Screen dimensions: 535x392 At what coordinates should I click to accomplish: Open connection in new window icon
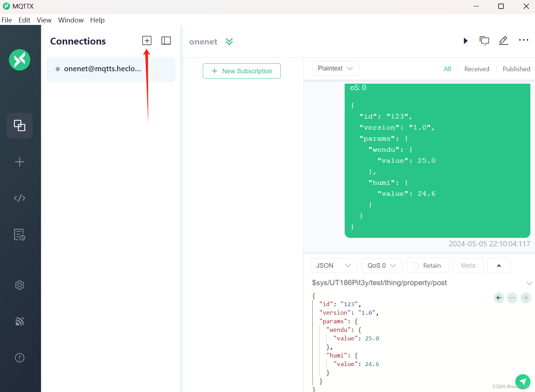coord(484,41)
